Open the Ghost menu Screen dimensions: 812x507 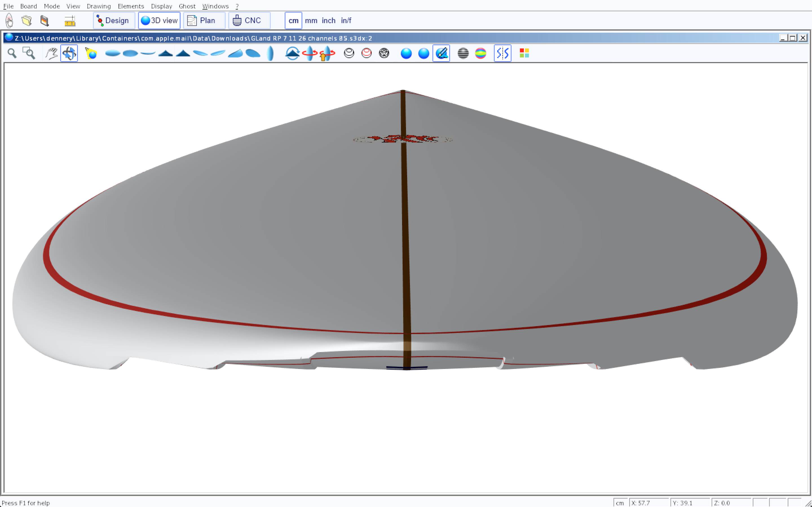pyautogui.click(x=187, y=6)
